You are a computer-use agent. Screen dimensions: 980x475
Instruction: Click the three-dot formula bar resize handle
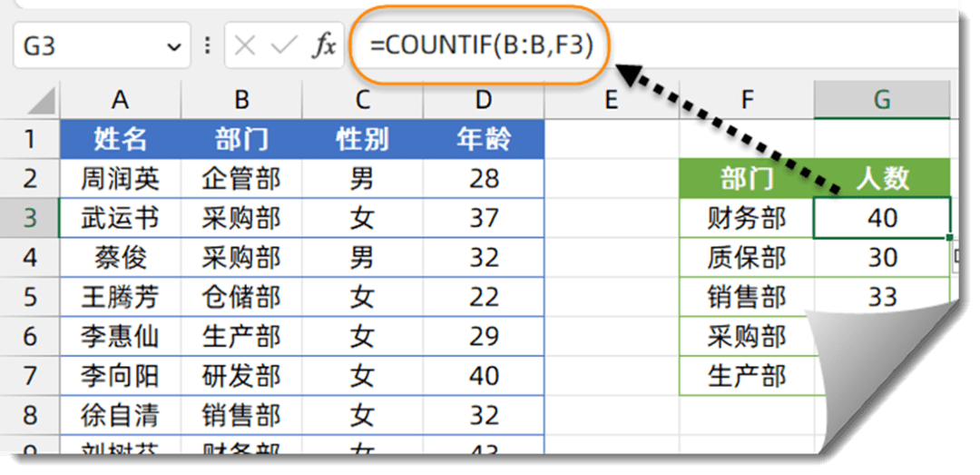click(208, 45)
